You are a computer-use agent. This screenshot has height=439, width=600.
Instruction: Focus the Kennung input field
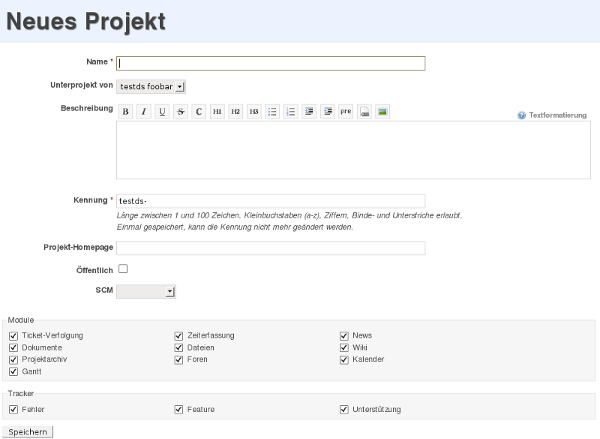point(271,201)
